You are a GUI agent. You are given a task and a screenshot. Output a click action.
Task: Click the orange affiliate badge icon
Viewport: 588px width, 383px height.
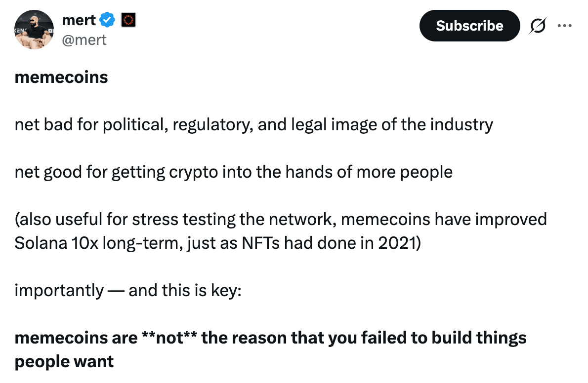128,20
